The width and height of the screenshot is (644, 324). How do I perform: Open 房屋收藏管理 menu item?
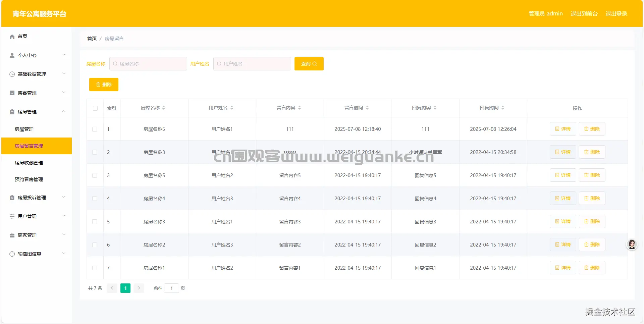(37, 163)
